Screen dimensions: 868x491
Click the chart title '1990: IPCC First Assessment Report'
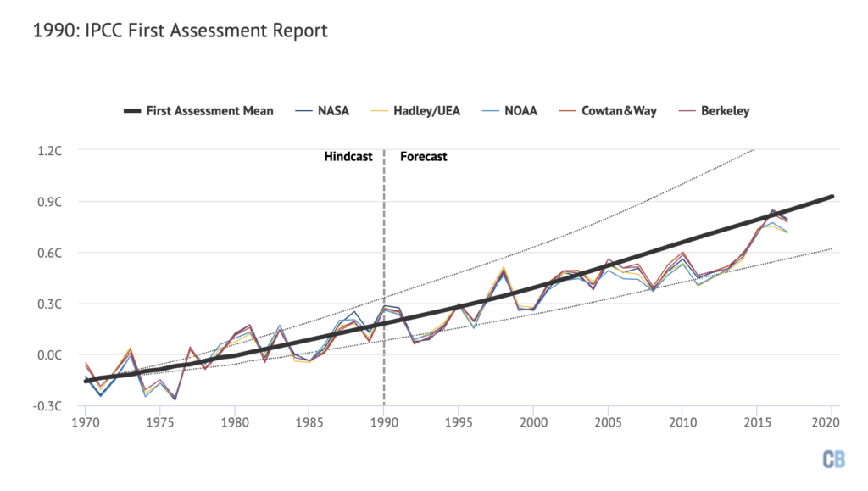[x=181, y=31]
